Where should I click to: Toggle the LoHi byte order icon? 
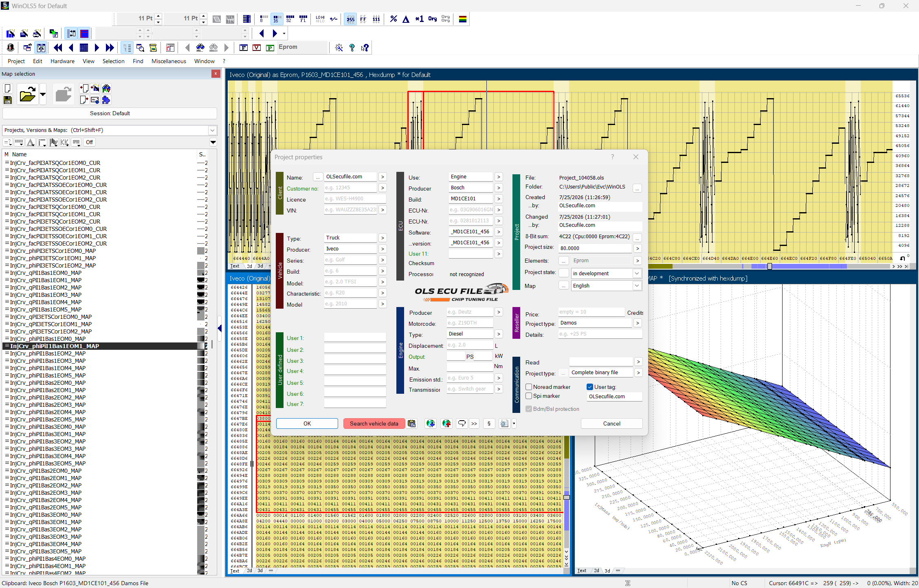click(x=320, y=19)
